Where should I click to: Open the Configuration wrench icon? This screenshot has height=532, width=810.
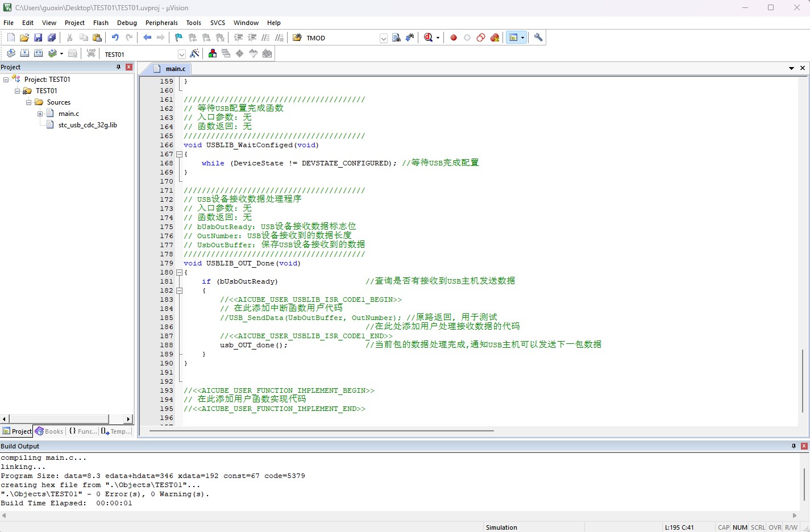coord(538,38)
